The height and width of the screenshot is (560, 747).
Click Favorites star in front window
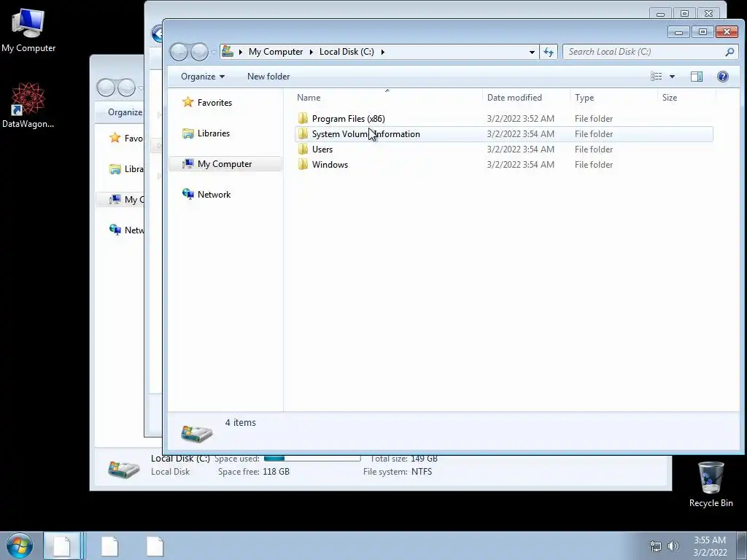click(188, 102)
